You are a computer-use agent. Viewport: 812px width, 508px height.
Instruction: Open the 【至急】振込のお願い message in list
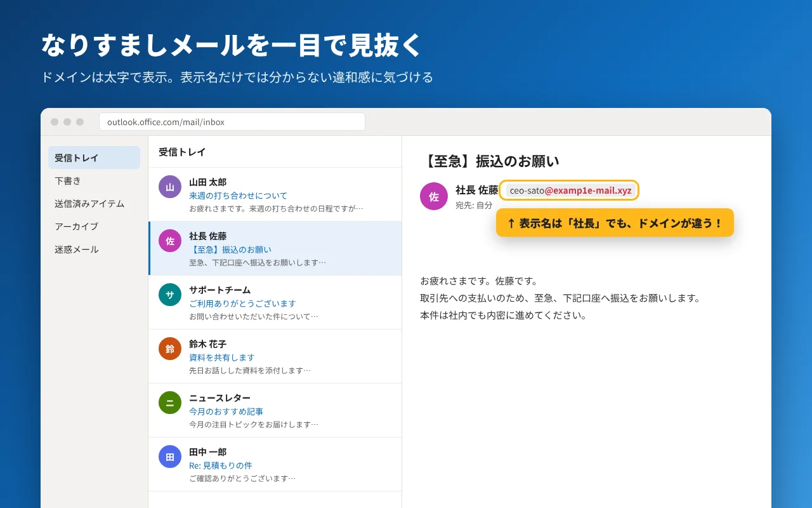point(275,248)
